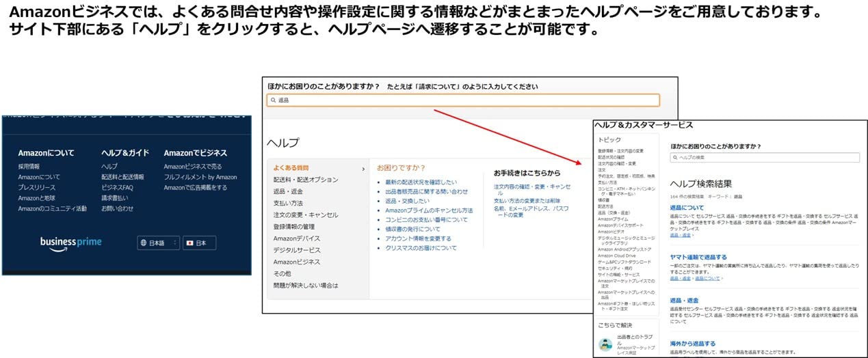The width and height of the screenshot is (868, 358).
Task: Open the 返品・返金 search result heading
Action: click(684, 300)
